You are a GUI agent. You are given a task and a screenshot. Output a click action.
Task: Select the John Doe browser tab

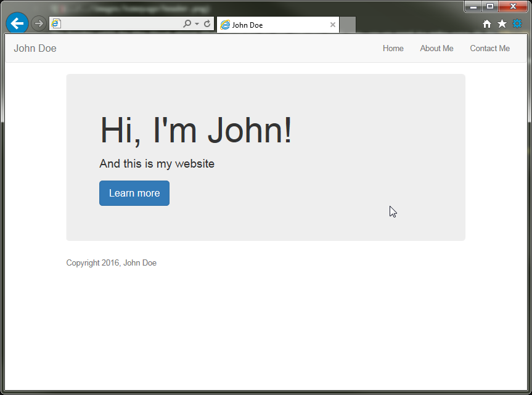(271, 25)
